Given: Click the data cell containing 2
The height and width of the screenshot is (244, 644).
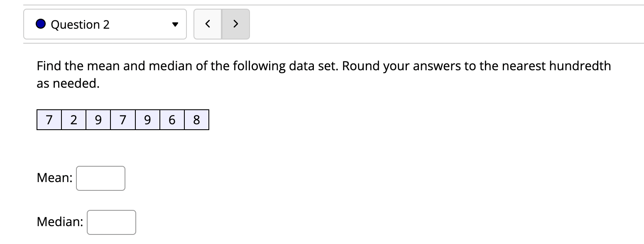Looking at the screenshot, I should (73, 120).
